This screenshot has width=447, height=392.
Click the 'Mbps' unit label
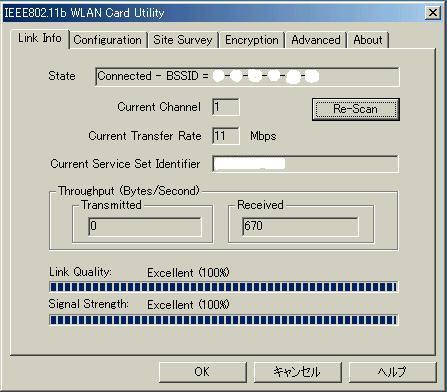click(x=263, y=136)
